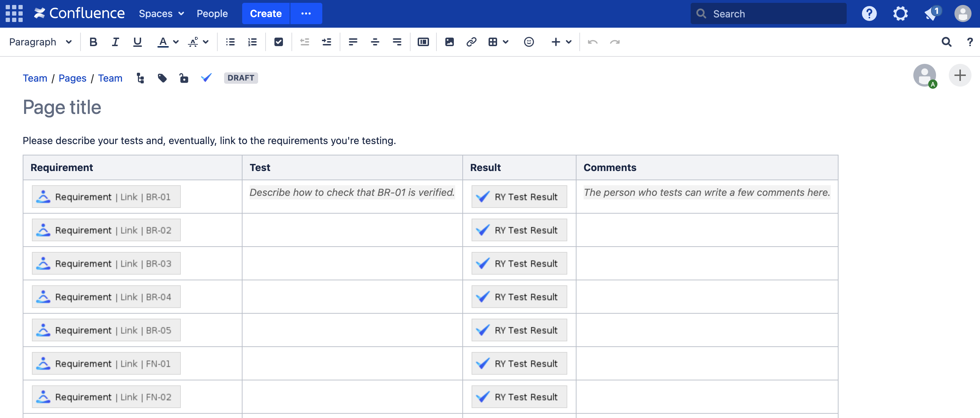Open the Requirement BR-03 link
980x418 pixels.
point(106,263)
